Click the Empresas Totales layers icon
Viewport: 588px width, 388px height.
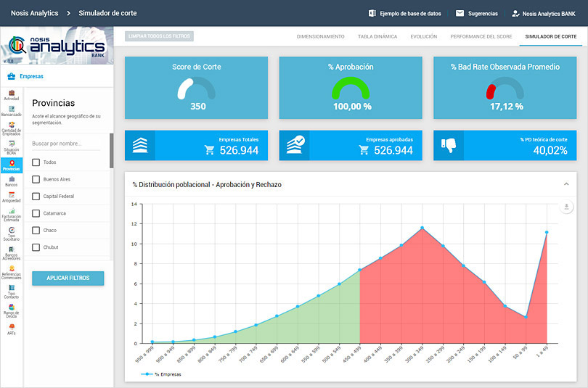[140, 145]
